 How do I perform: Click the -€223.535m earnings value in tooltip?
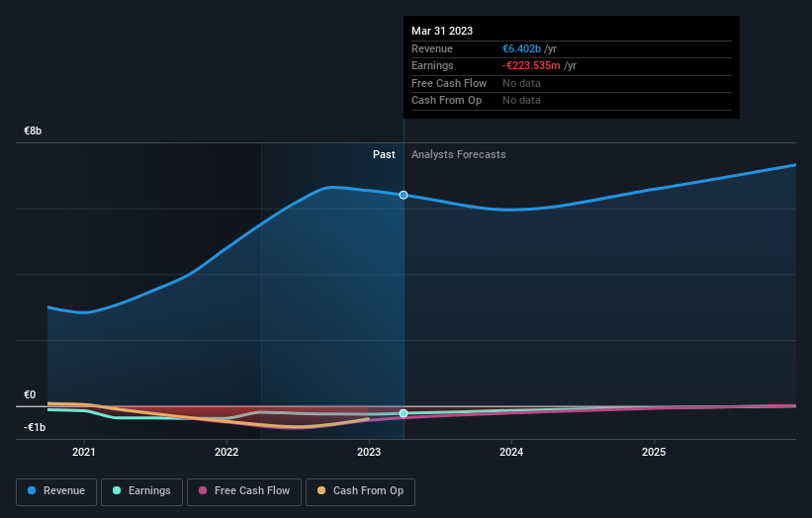pyautogui.click(x=531, y=65)
